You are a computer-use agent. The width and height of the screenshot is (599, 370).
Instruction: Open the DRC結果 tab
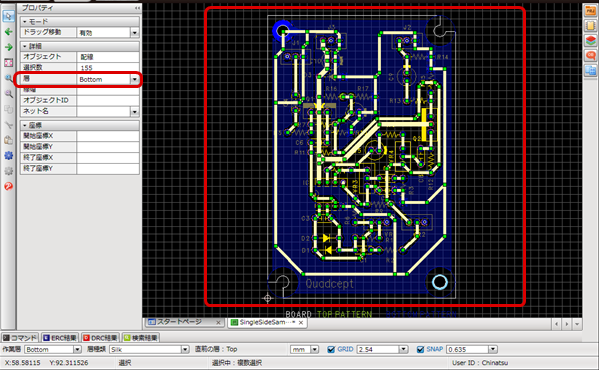pos(100,338)
